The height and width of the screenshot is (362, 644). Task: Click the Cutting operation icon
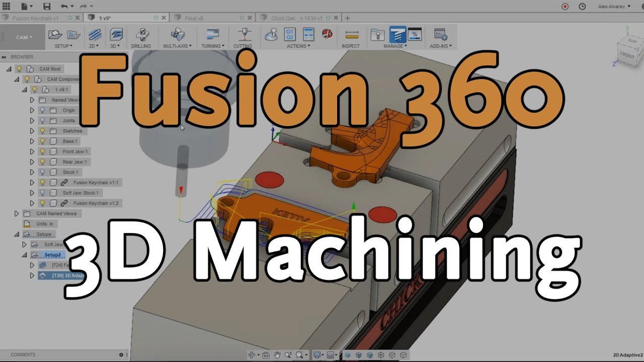244,35
